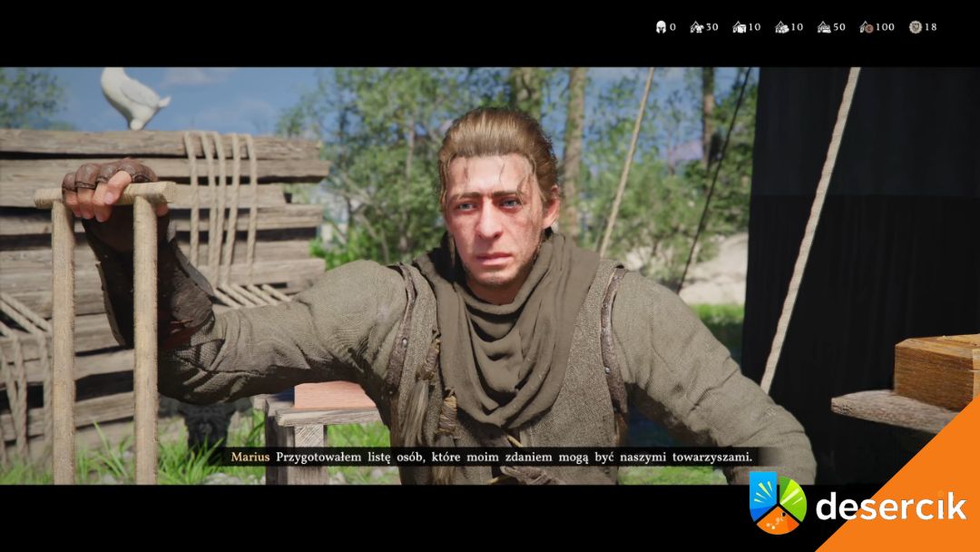Click the Marius speaker name in the subtitle

point(250,457)
